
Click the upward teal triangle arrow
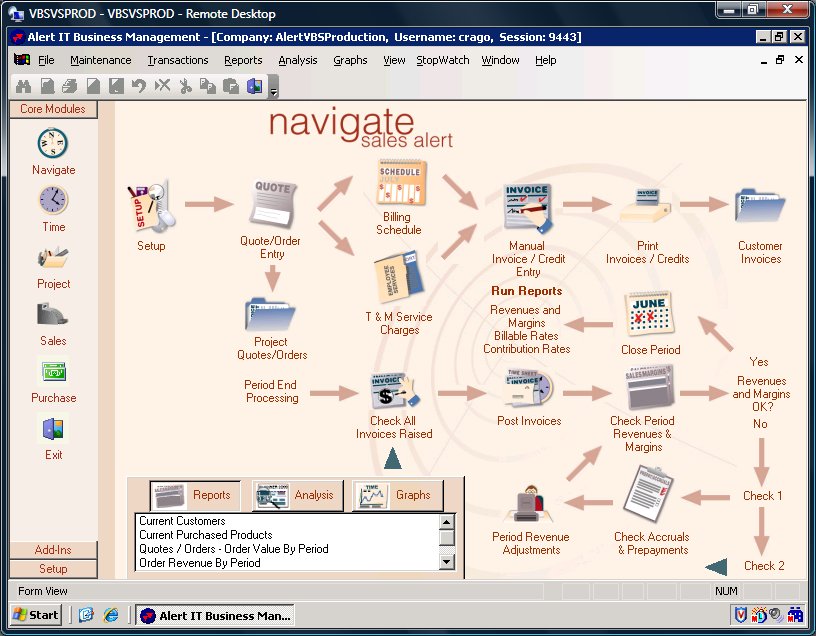pyautogui.click(x=392, y=459)
